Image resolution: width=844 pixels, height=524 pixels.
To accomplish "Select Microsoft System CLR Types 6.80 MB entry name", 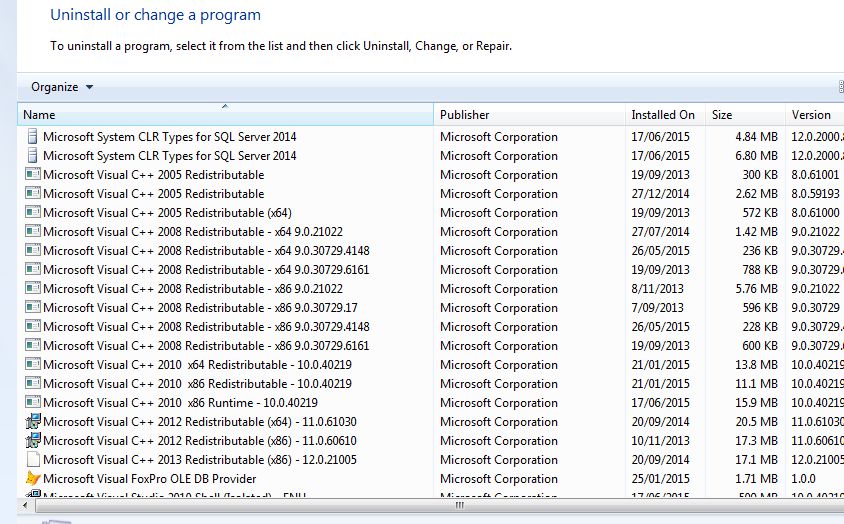I will pos(170,156).
